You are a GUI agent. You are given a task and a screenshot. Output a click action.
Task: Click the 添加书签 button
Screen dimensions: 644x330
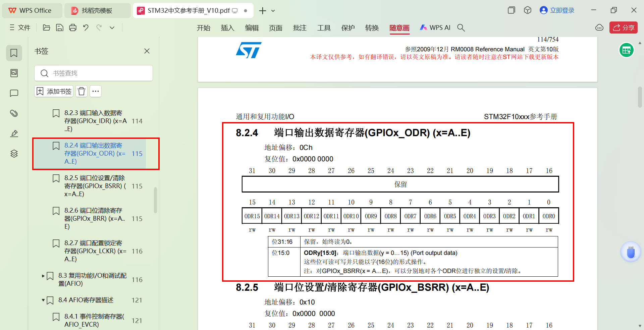[x=53, y=91]
